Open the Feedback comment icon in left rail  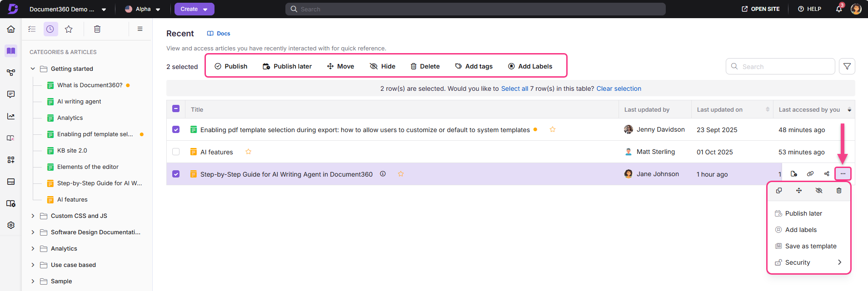[11, 94]
